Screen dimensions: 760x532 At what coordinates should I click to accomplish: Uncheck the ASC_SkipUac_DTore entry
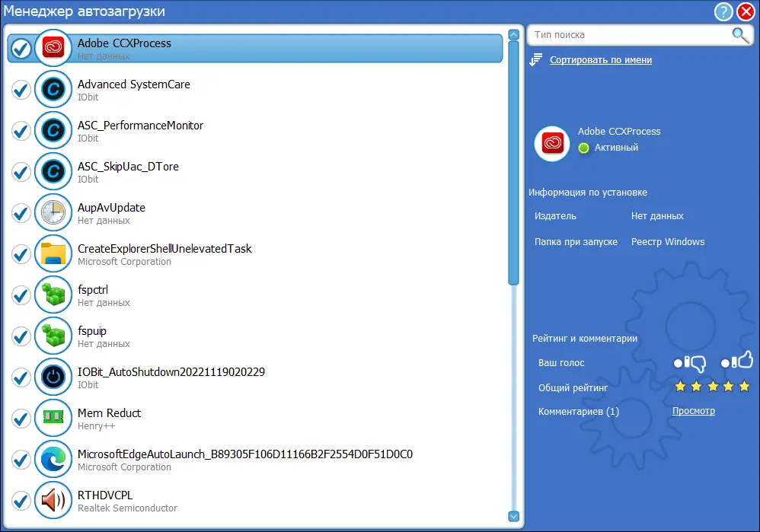click(20, 171)
